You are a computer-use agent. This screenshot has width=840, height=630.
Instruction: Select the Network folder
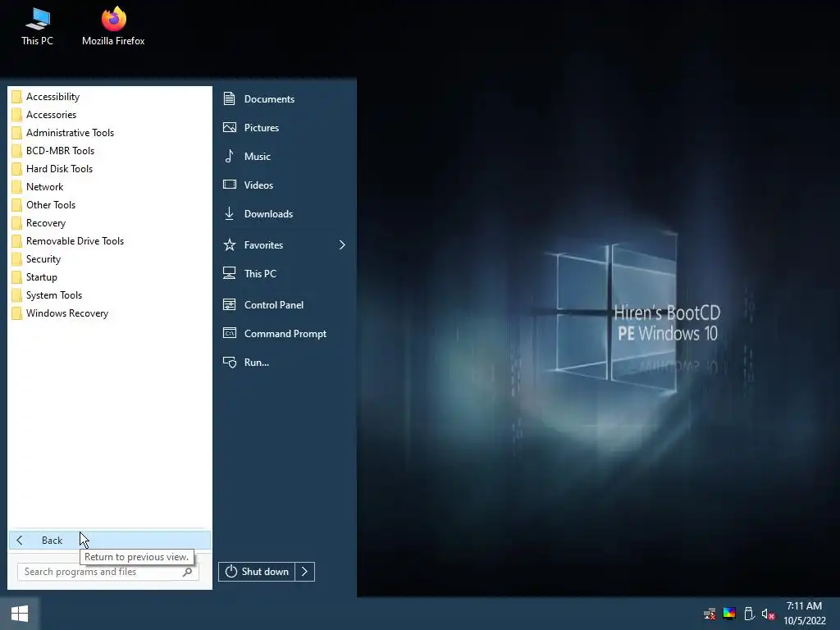tap(109, 187)
